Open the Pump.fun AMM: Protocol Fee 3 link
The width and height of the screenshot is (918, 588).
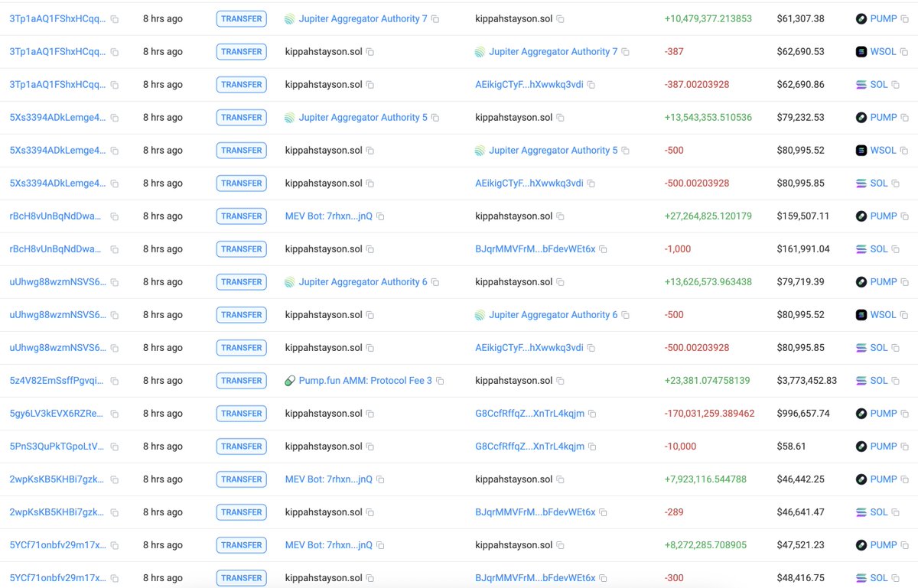click(x=366, y=381)
